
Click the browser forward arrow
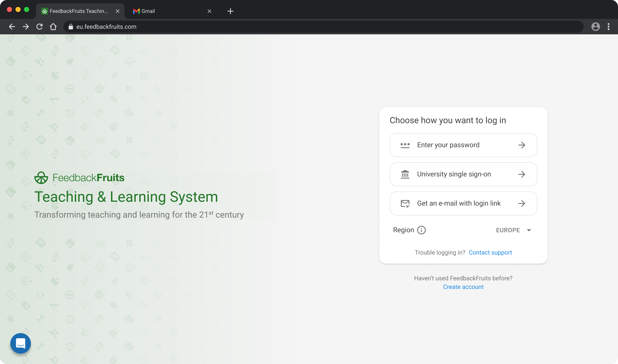pos(26,26)
